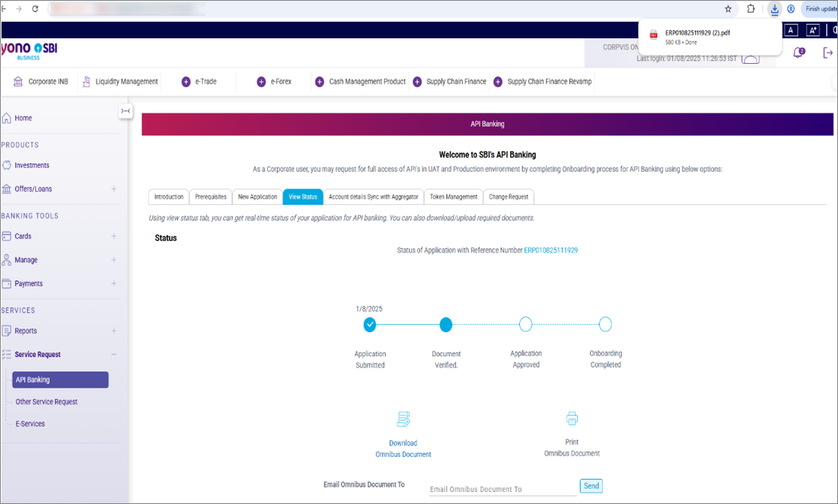Viewport: 838px width, 504px height.
Task: Open E-Services in the sidebar
Action: (30, 424)
